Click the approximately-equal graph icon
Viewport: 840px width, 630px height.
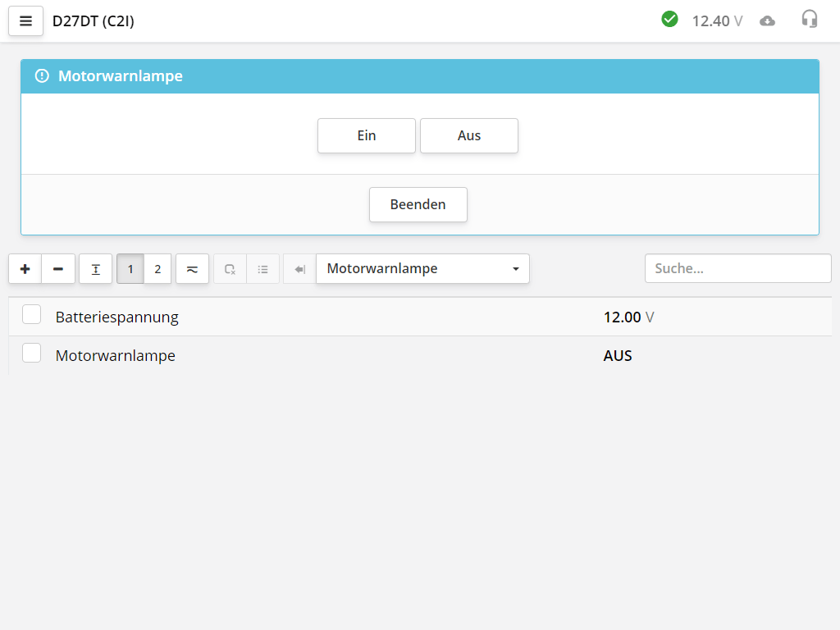click(192, 269)
